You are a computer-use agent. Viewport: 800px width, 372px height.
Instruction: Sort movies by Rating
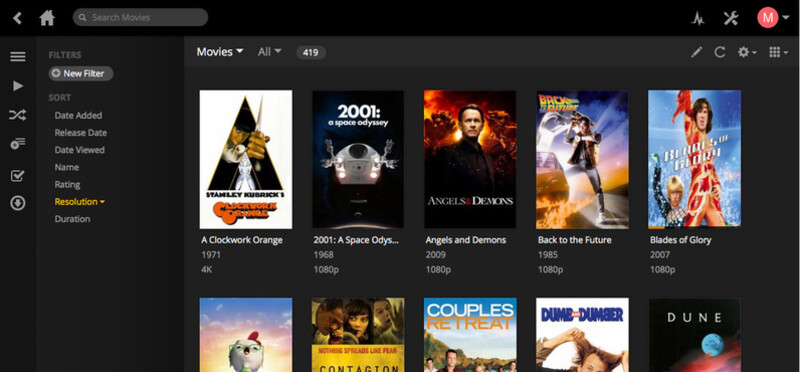point(67,185)
